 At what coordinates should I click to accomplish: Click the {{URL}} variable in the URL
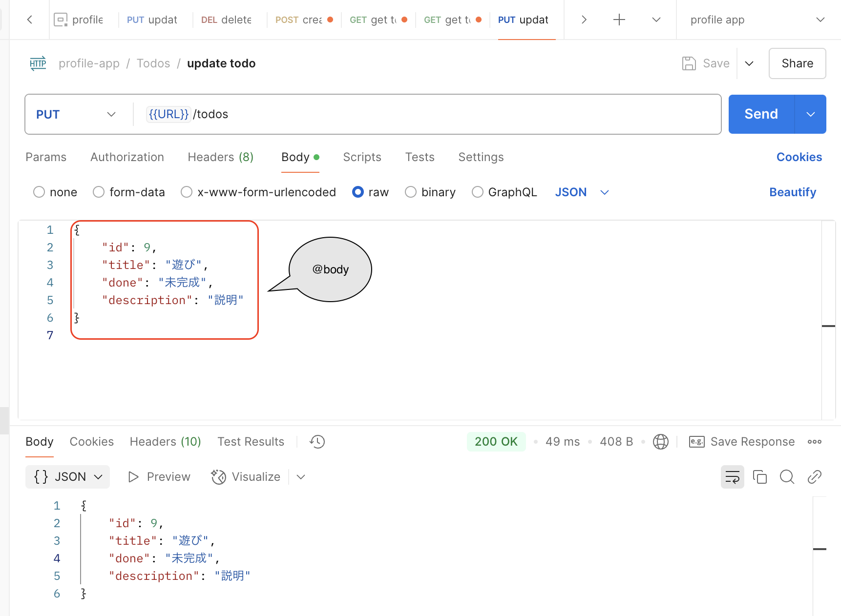[168, 114]
